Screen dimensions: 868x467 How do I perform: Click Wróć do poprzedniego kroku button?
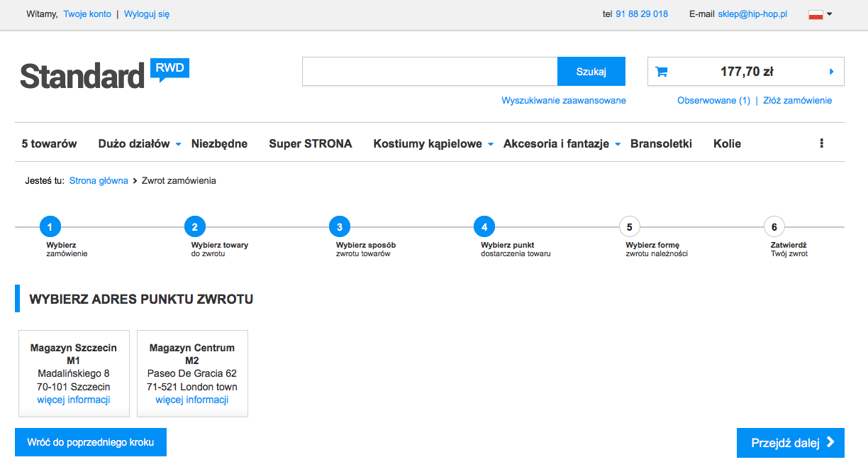tap(91, 442)
